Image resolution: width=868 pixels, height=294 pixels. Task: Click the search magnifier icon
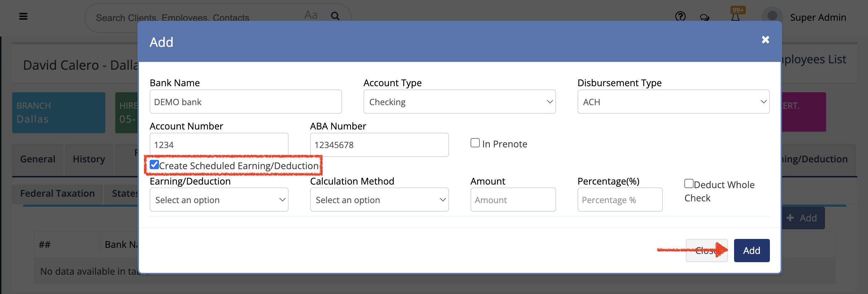tap(335, 16)
